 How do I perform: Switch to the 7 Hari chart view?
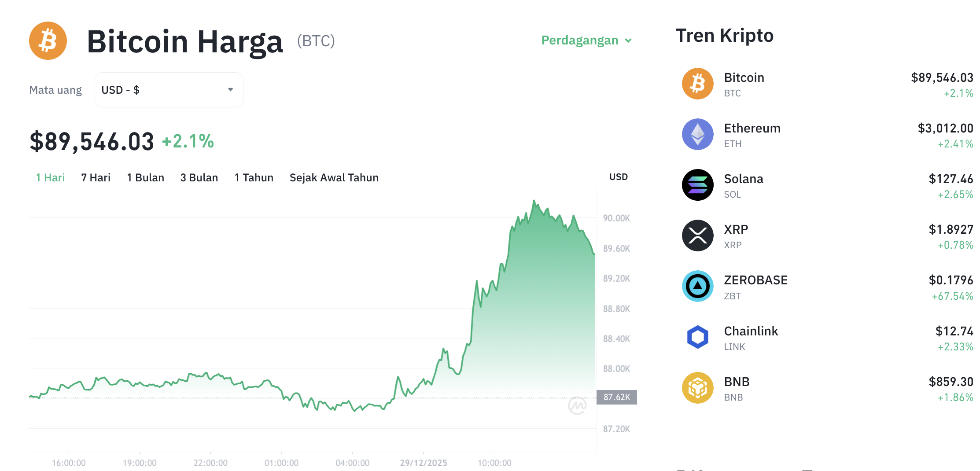pyautogui.click(x=95, y=177)
